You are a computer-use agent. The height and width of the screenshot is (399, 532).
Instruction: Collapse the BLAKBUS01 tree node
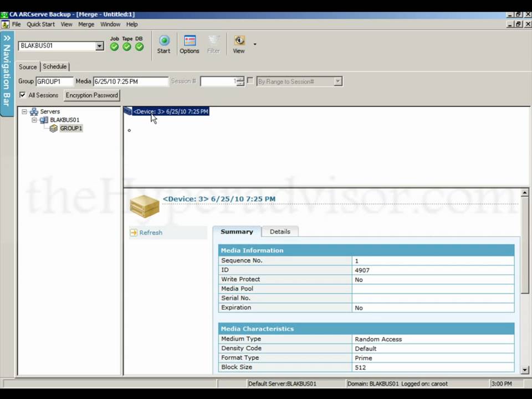(34, 120)
